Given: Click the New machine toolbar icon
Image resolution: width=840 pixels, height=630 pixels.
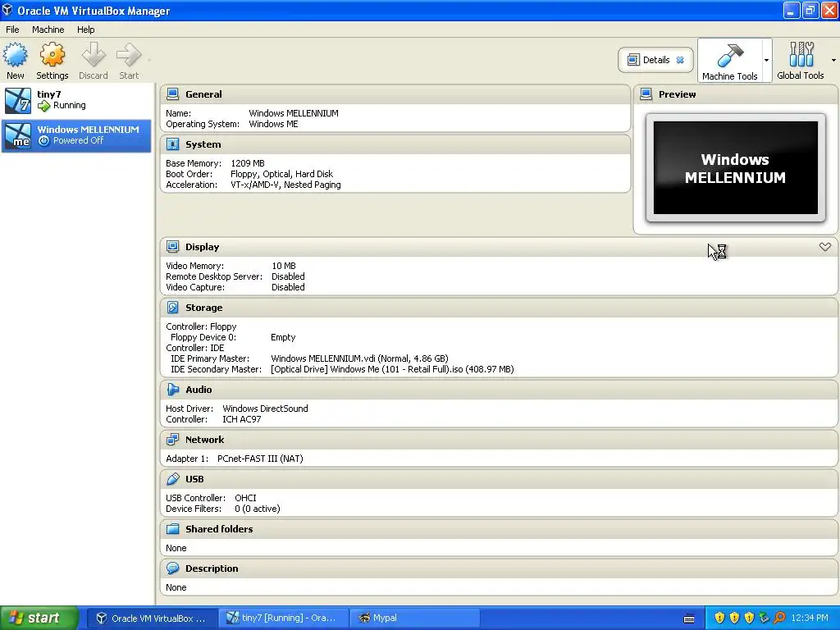Looking at the screenshot, I should [x=15, y=55].
